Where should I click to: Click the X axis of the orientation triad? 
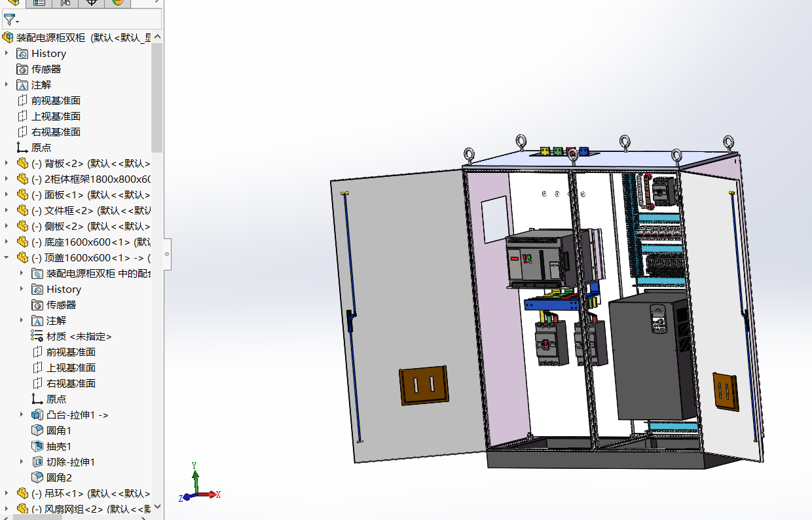(211, 494)
